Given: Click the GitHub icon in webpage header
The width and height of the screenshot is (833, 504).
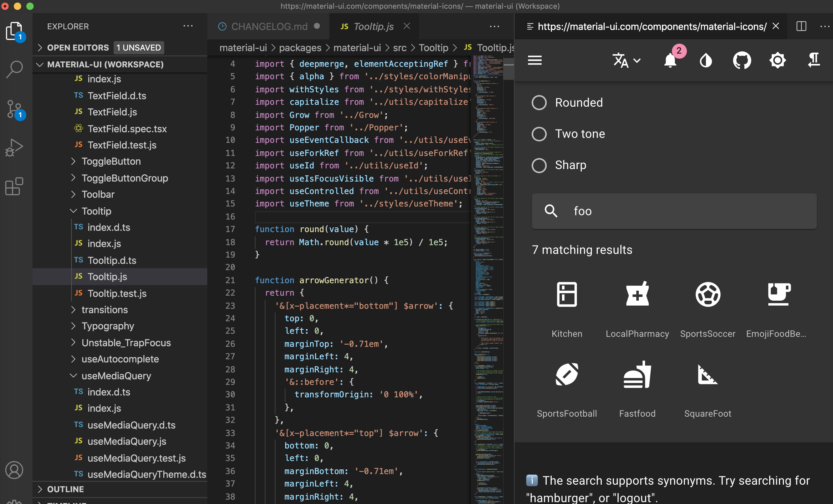Looking at the screenshot, I should click(742, 61).
